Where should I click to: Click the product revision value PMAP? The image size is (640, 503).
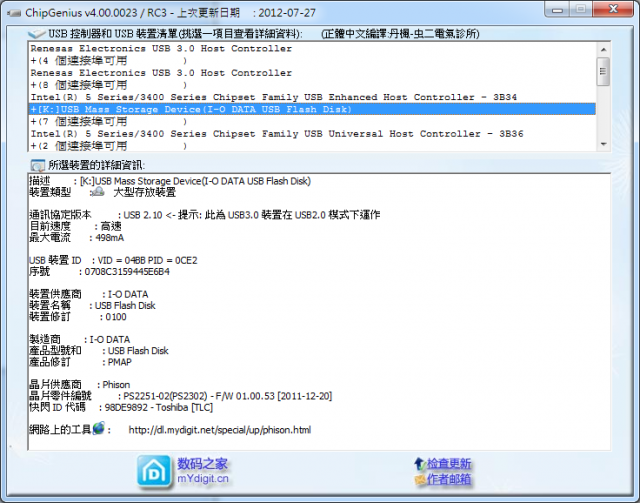pos(120,362)
